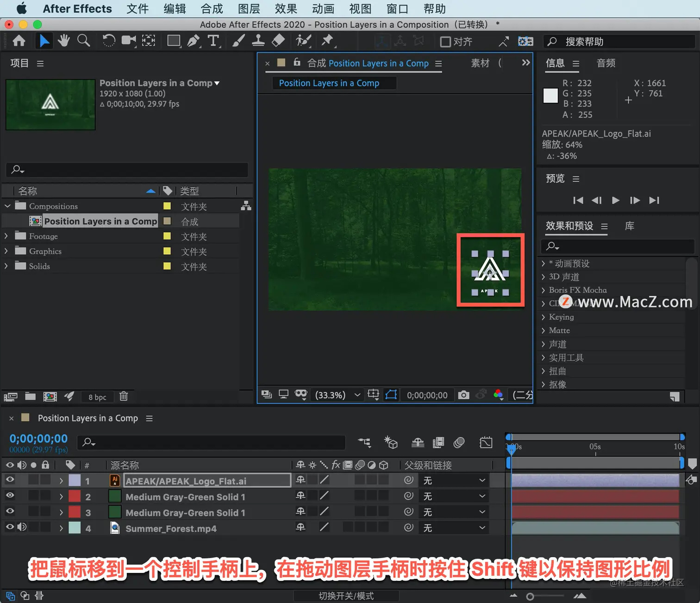Open the 效果 menu in menu bar

pos(286,9)
